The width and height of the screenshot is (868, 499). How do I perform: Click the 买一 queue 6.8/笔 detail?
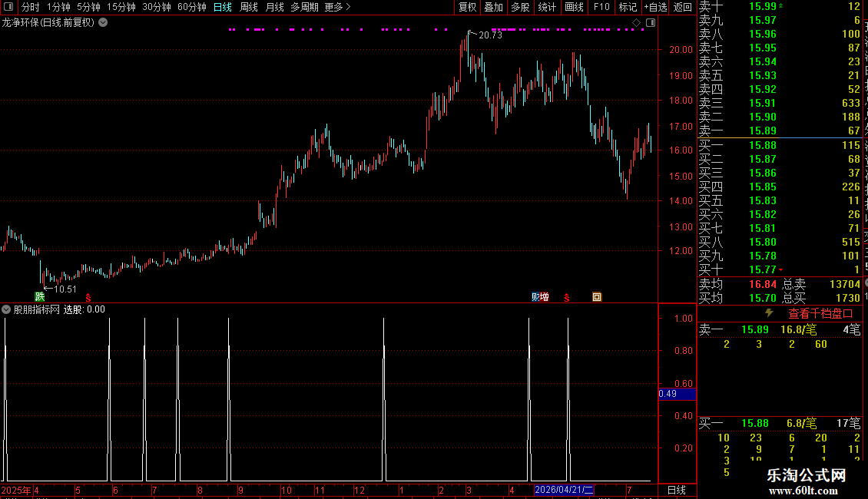[802, 423]
